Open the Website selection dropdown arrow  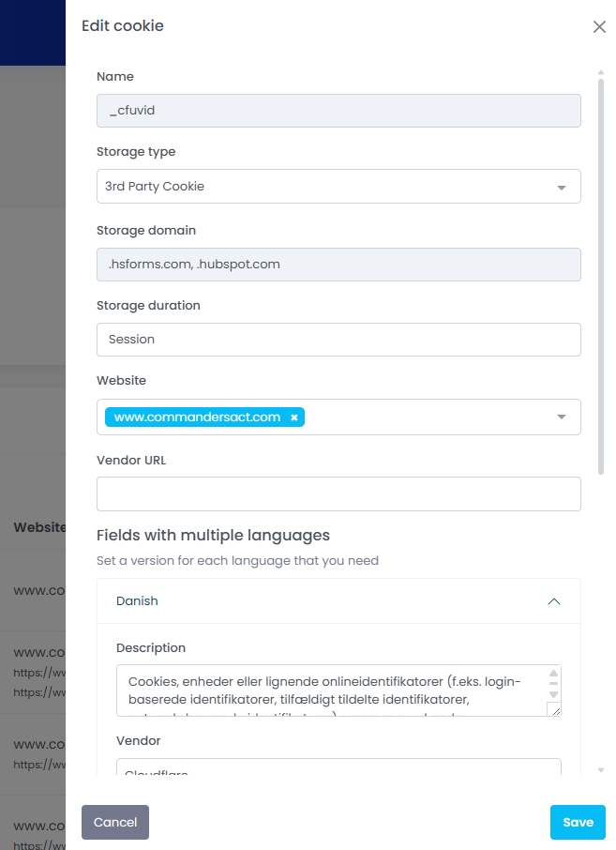562,417
